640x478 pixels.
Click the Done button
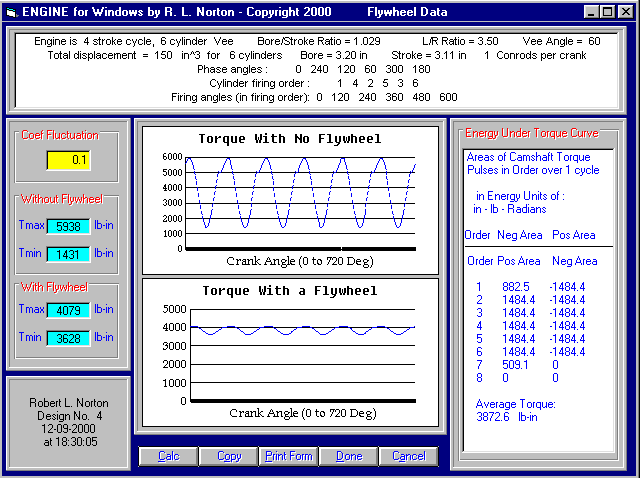(349, 456)
